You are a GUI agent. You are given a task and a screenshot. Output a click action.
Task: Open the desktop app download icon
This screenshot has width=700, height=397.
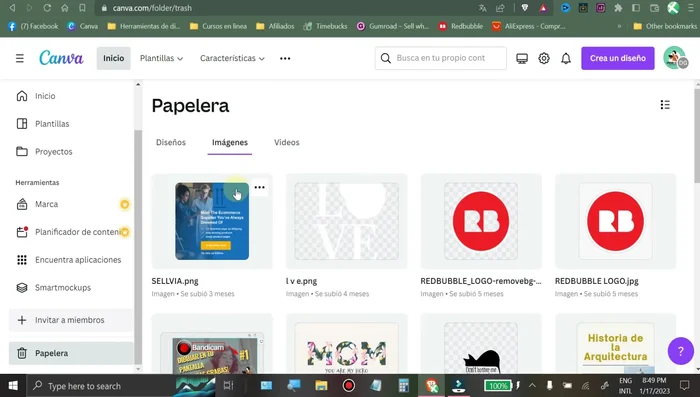point(522,58)
